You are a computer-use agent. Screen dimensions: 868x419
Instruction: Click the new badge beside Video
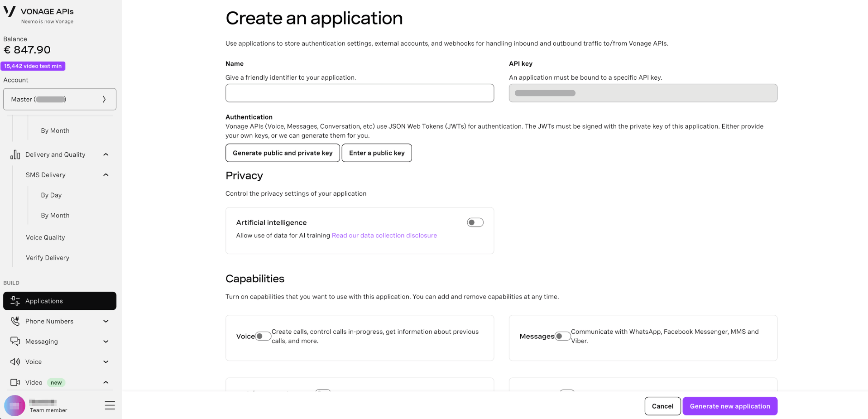click(56, 383)
